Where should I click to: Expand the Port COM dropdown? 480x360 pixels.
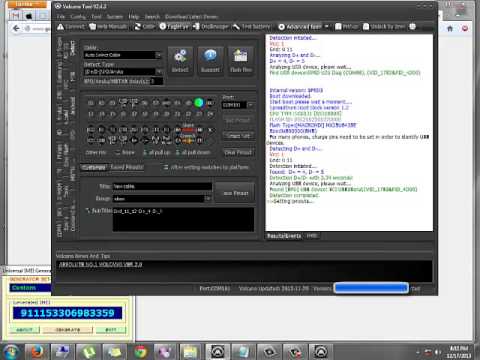click(x=250, y=105)
